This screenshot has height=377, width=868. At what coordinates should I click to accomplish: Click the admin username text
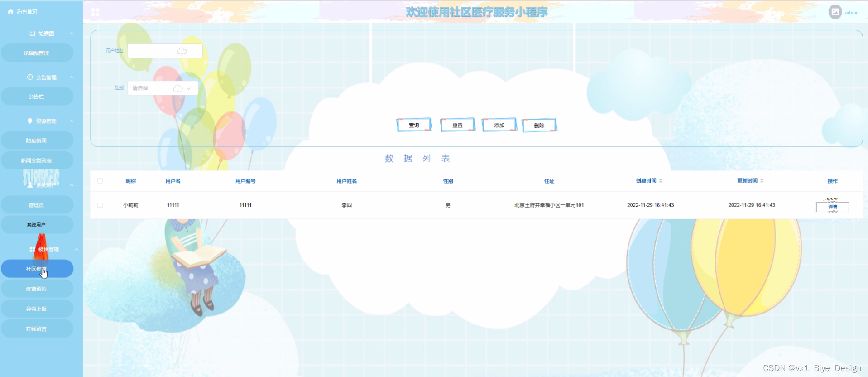pos(852,13)
